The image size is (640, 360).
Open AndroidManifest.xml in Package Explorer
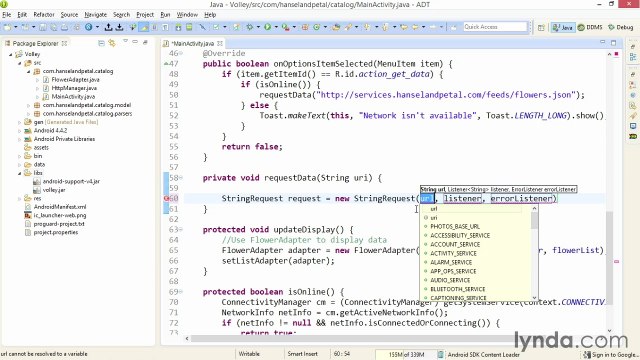(x=60, y=207)
